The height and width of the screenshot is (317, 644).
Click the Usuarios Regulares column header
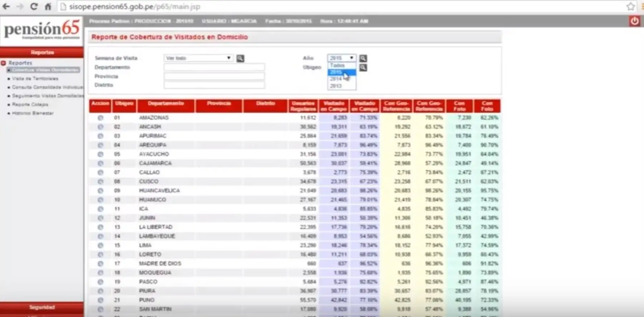tap(303, 106)
